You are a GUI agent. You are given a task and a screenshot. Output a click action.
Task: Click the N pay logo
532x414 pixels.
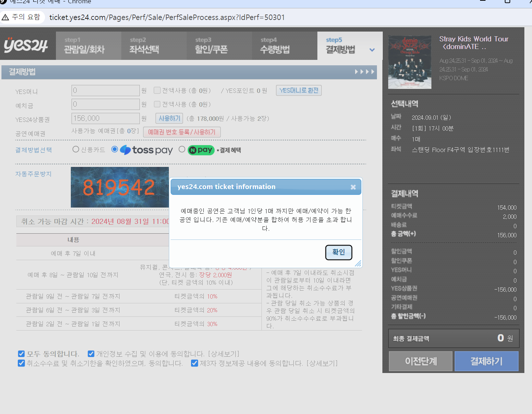201,150
